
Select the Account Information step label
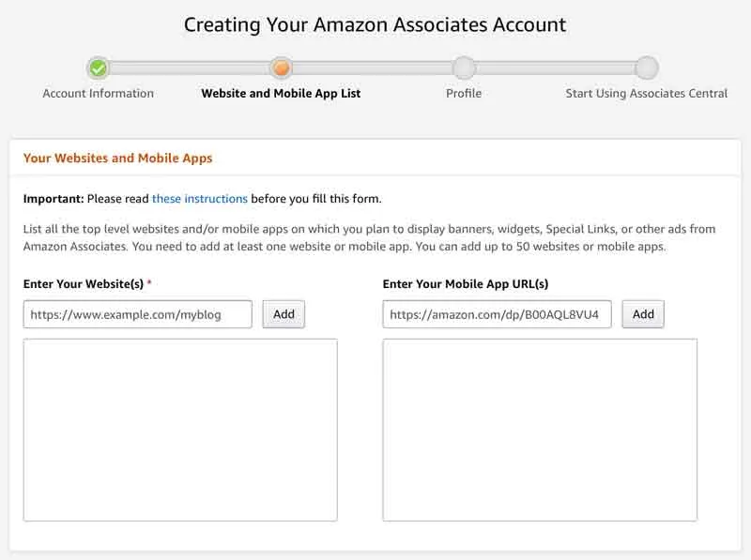point(98,93)
